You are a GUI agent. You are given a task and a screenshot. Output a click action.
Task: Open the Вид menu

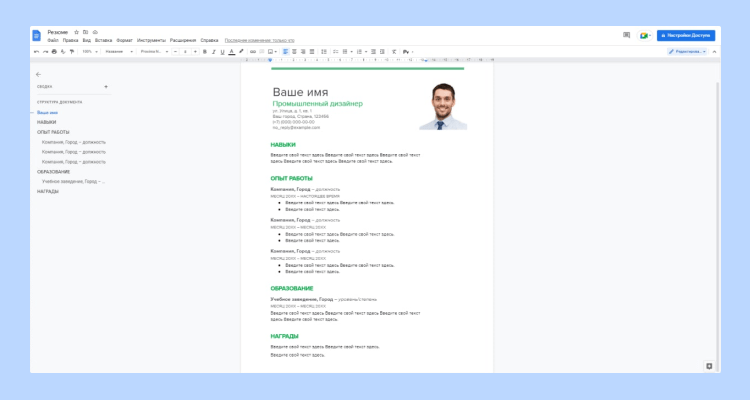(87, 41)
